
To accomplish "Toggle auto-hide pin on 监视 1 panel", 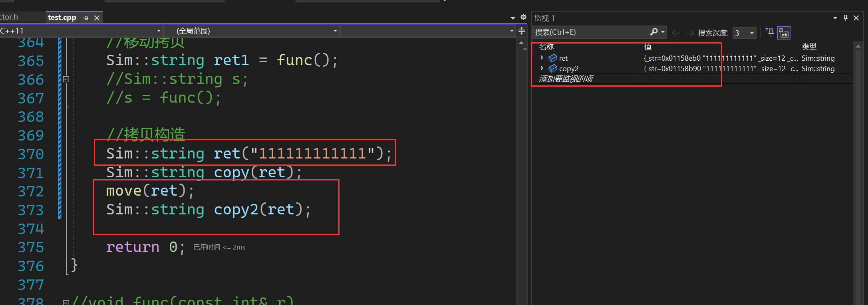I will (846, 18).
